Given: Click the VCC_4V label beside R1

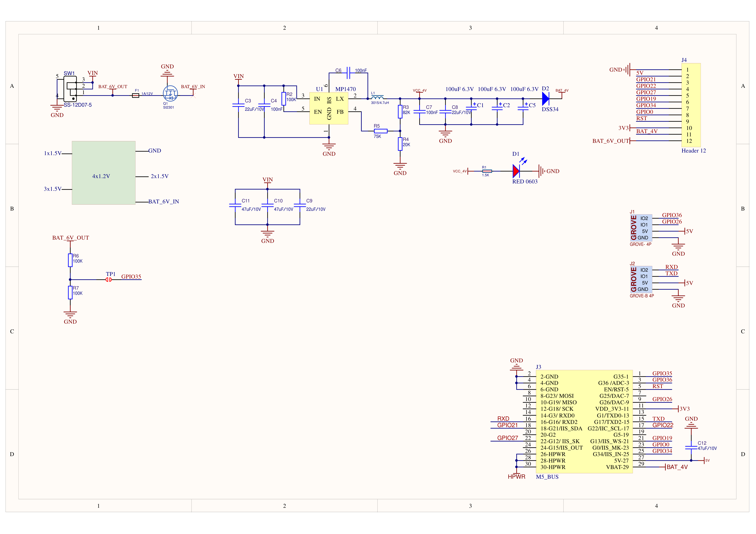Looking at the screenshot, I should click(460, 171).
